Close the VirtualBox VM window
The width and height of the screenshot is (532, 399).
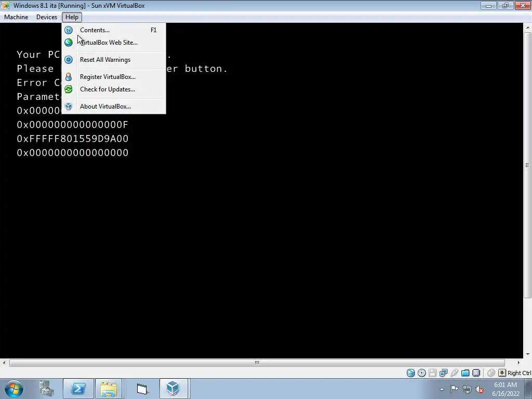pos(523,5)
